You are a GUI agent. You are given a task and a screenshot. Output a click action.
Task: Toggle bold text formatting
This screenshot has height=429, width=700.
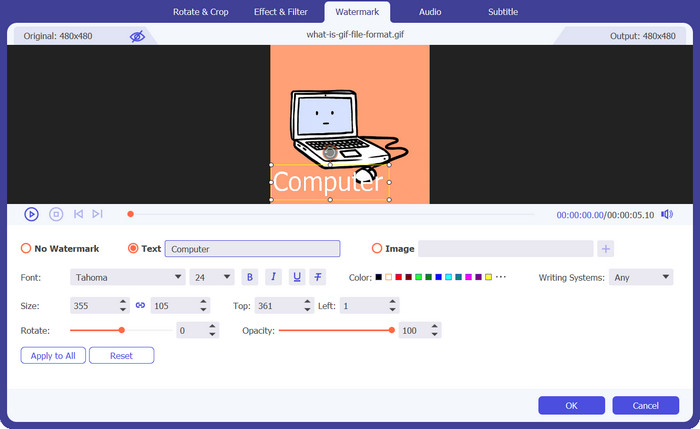[250, 277]
